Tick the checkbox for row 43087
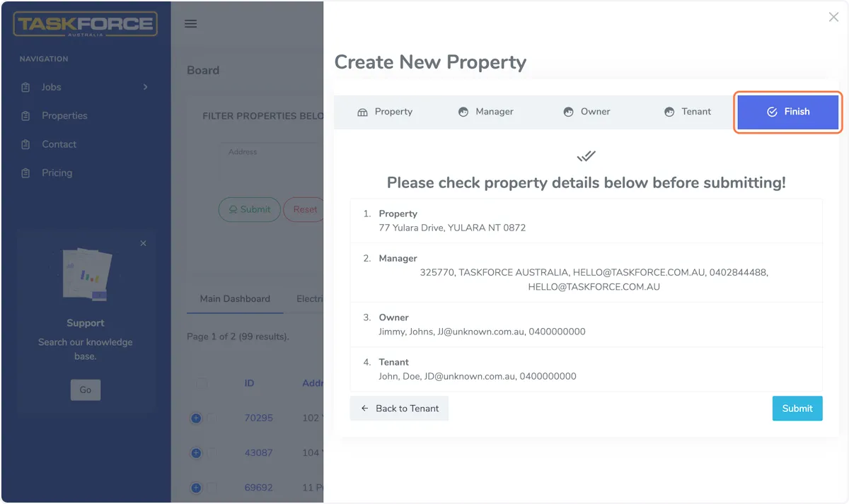 (x=212, y=452)
